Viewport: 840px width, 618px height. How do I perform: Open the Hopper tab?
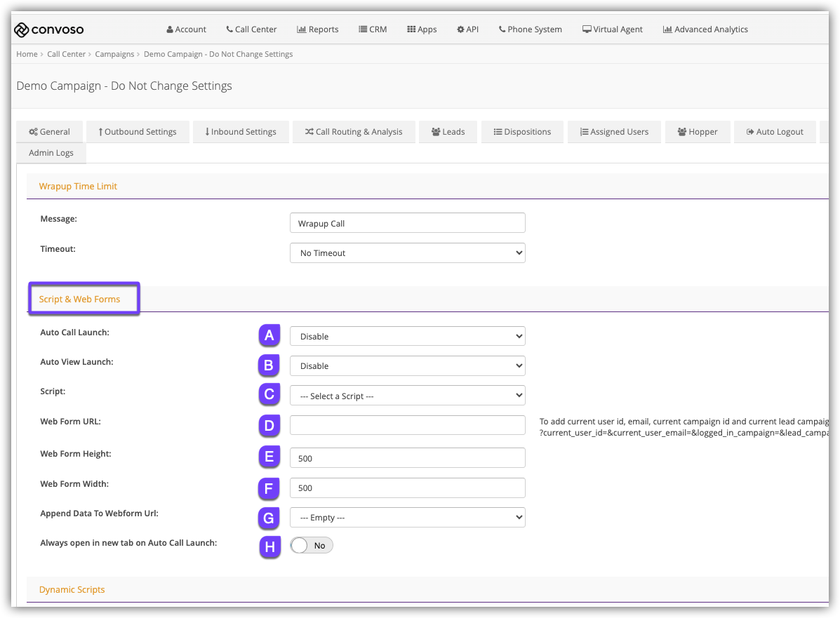[697, 132]
